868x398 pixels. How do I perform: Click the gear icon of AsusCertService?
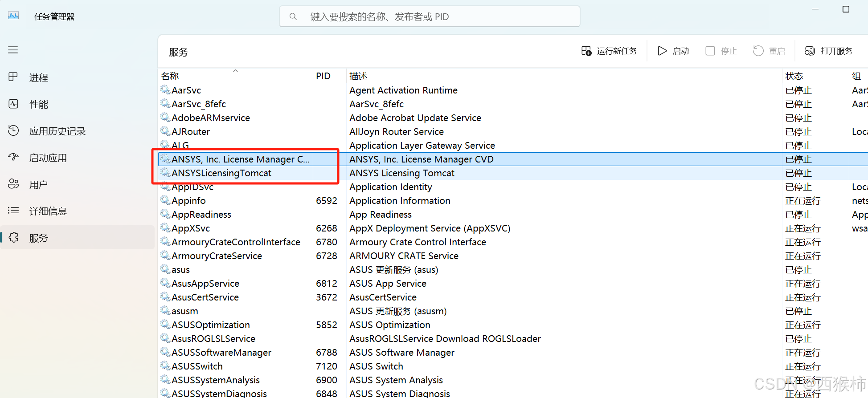[x=165, y=297]
